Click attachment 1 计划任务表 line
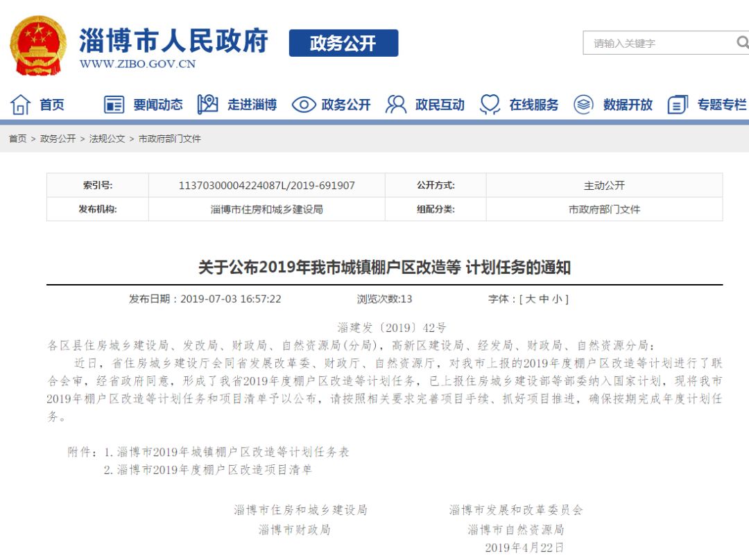 pos(227,452)
